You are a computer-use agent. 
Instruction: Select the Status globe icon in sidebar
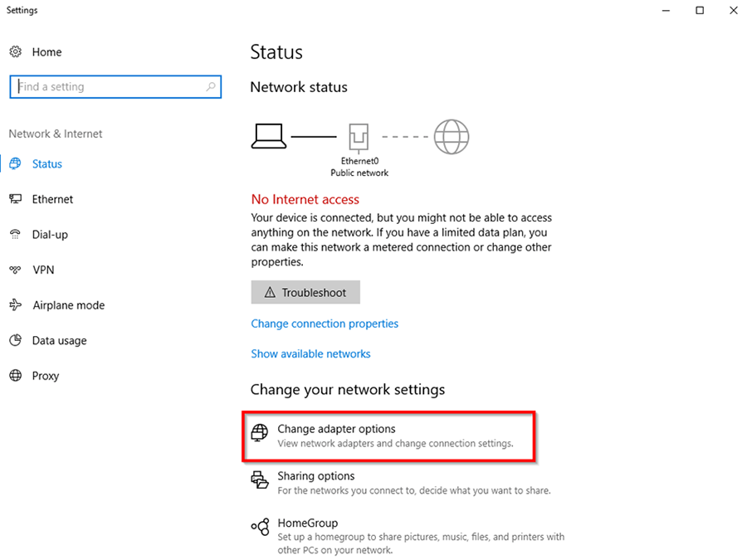coord(15,163)
